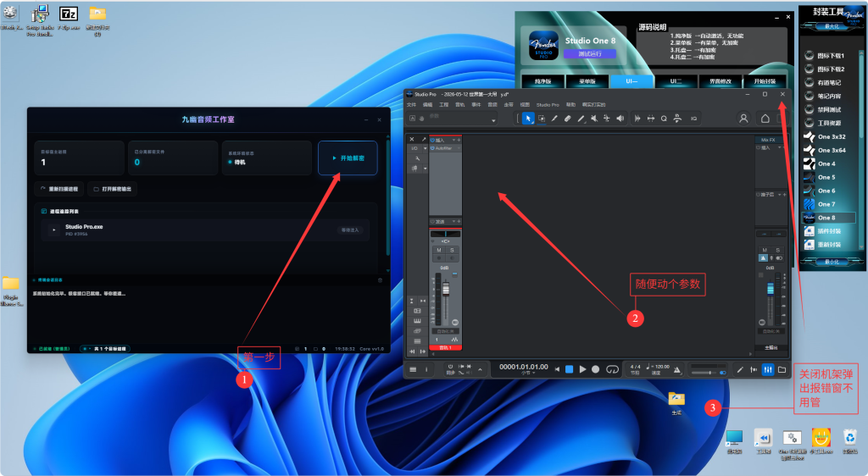Viewport: 868px width, 476px height.
Task: Adjust the main output volume fader
Action: point(770,289)
